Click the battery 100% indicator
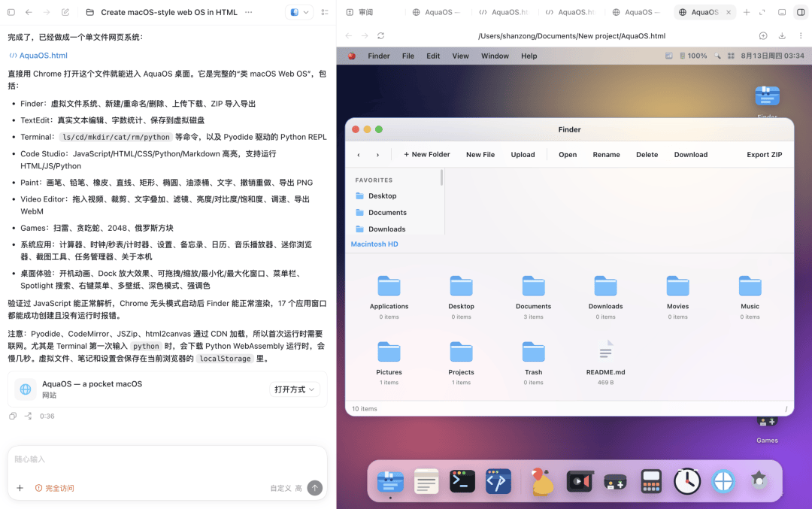 tap(693, 56)
